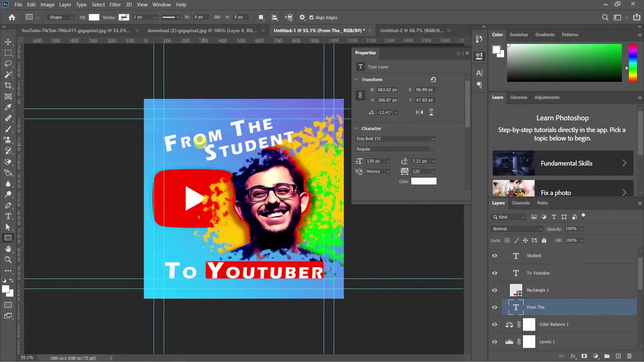This screenshot has width=644, height=362.
Task: Switch to the Adjustments tab
Action: click(547, 97)
